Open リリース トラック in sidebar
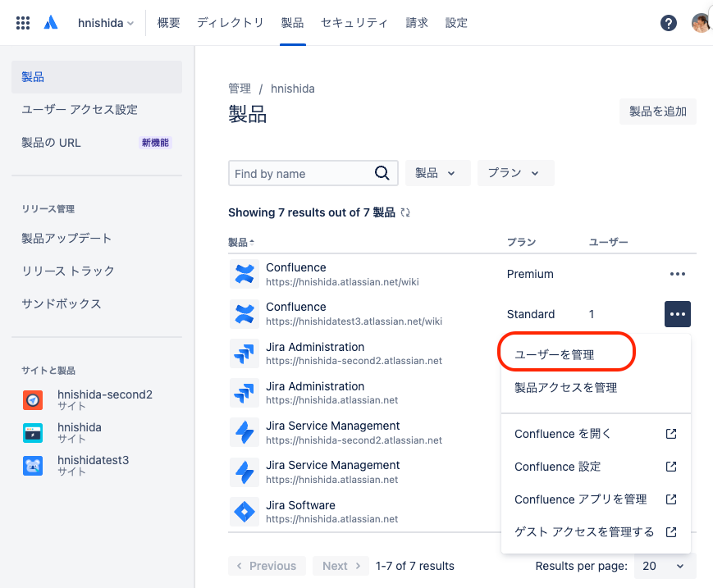Viewport: 713px width, 588px height. click(97, 271)
